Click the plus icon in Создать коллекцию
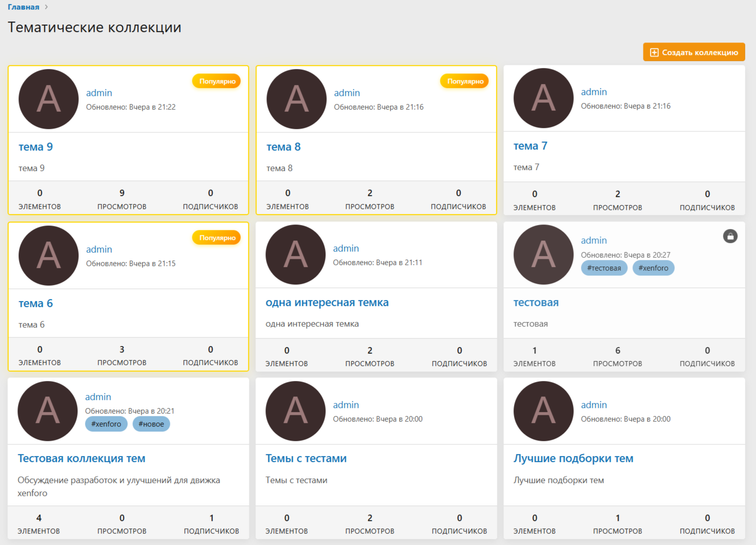This screenshot has height=545, width=756. point(653,52)
